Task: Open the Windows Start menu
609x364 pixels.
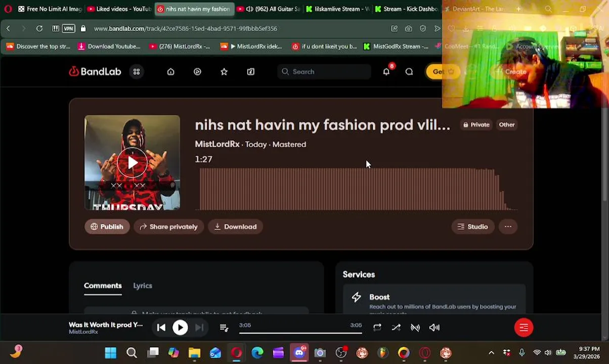Action: click(110, 353)
